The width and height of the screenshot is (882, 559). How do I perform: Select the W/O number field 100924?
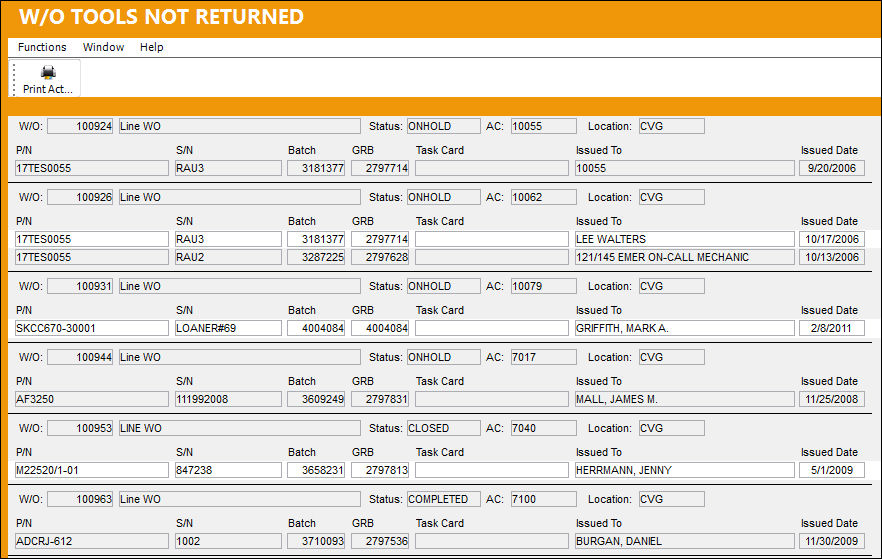pos(80,126)
